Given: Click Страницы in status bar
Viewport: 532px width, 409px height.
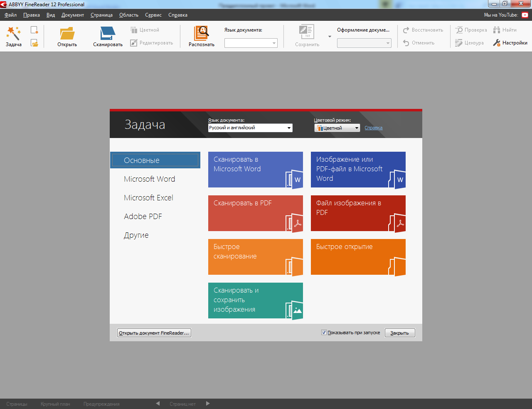Looking at the screenshot, I should click(x=17, y=404).
